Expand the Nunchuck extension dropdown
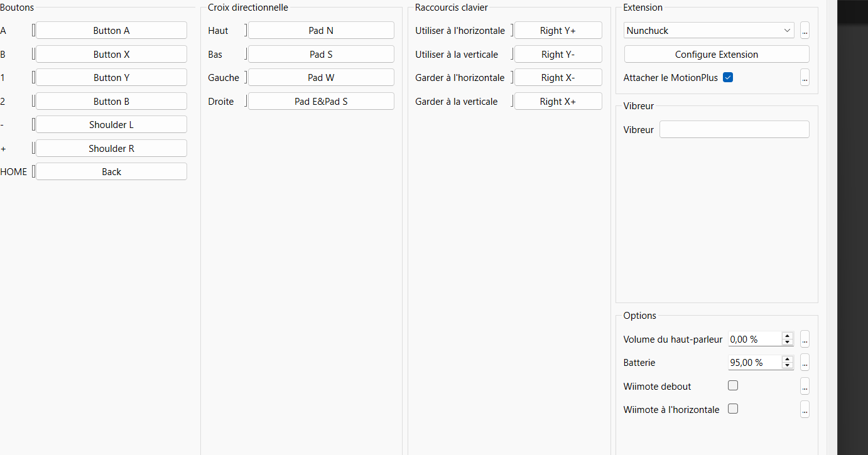Image resolution: width=868 pixels, height=455 pixels. click(x=708, y=31)
